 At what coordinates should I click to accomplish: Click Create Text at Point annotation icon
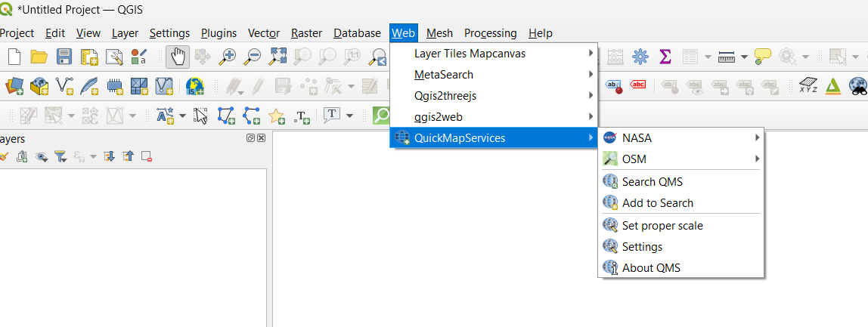click(x=302, y=116)
